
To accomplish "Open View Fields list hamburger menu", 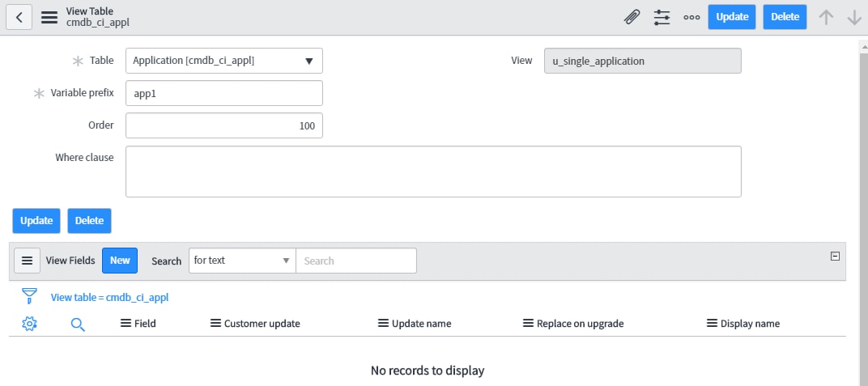I will click(x=28, y=261).
